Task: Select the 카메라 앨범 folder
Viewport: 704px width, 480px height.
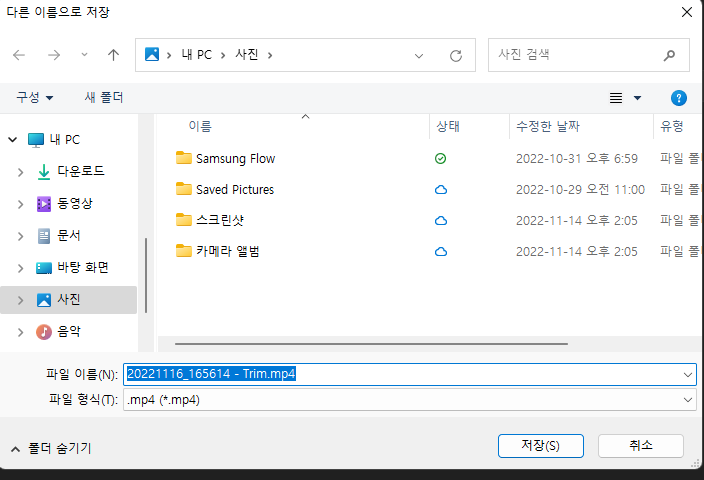Action: [228, 251]
